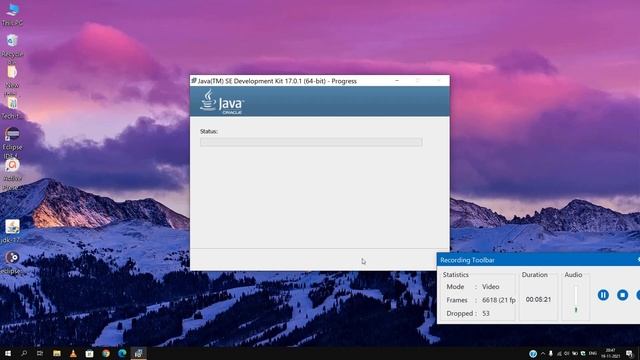Open the Tech-t... desktop file icon
Image resolution: width=640 pixels, height=360 pixels.
point(12,107)
